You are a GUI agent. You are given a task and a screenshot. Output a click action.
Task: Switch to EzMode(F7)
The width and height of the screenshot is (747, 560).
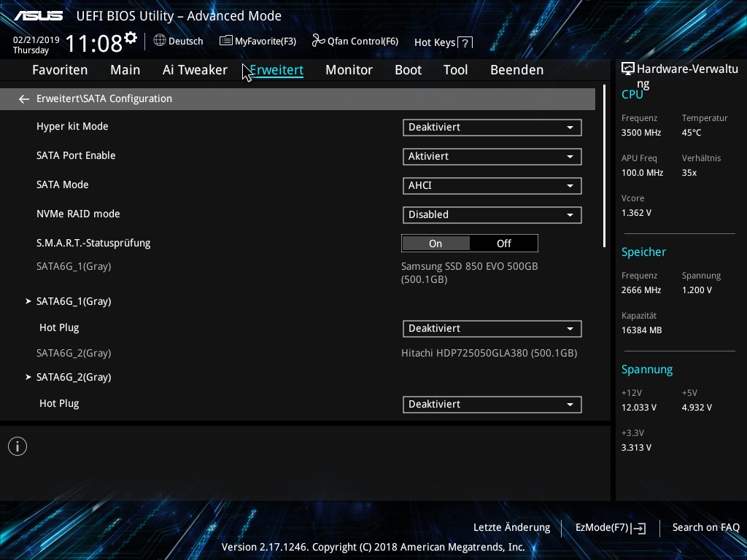click(x=611, y=528)
